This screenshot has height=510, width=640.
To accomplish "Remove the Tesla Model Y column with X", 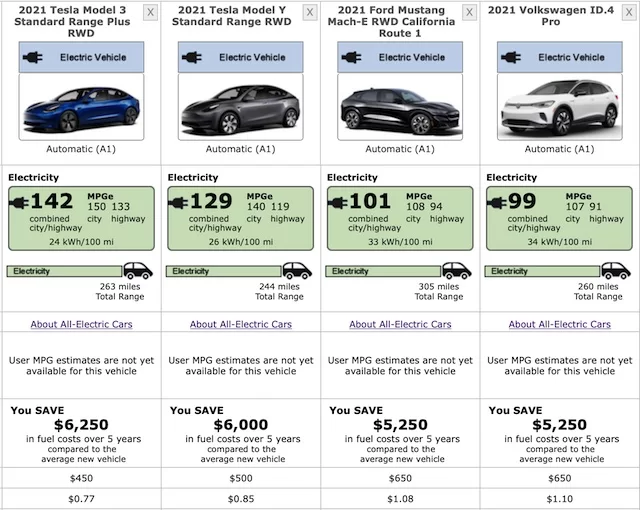I will [310, 12].
